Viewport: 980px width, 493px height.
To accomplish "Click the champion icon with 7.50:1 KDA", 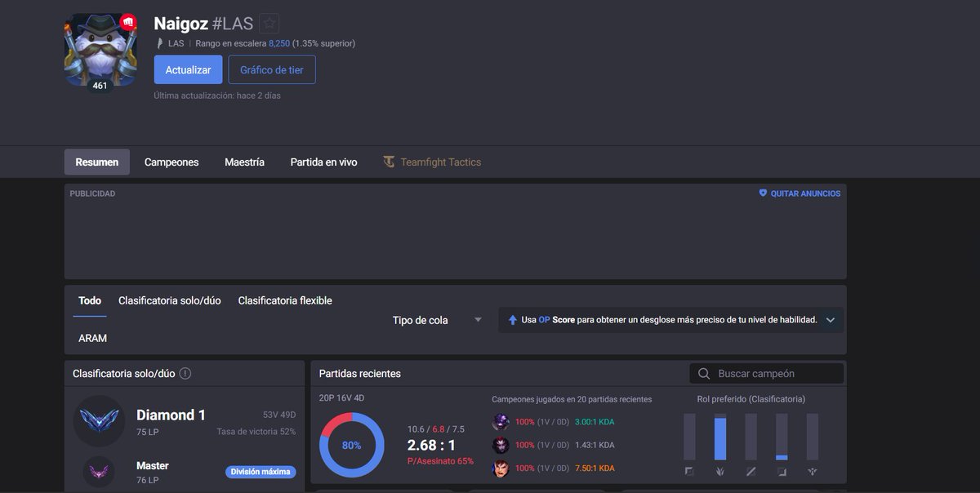I will point(501,469).
